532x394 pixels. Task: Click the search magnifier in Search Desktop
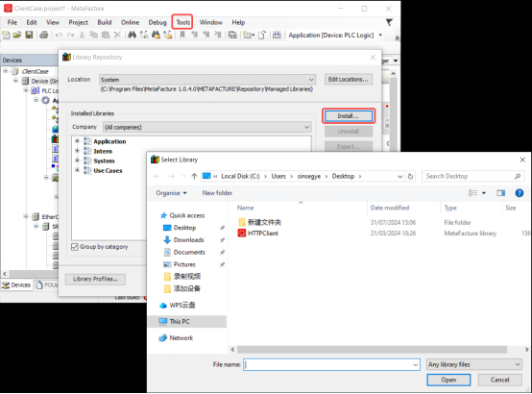517,176
